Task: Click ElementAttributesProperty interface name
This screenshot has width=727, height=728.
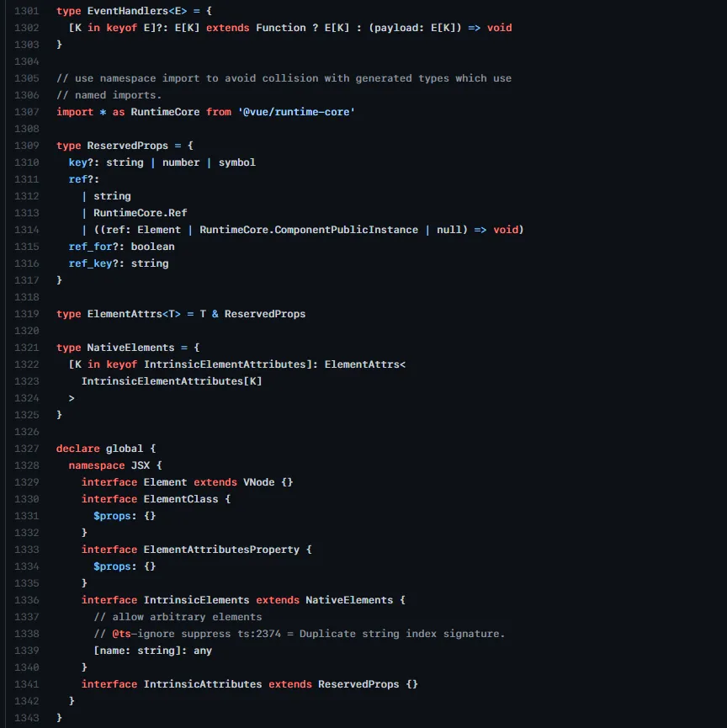Action: pyautogui.click(x=221, y=550)
